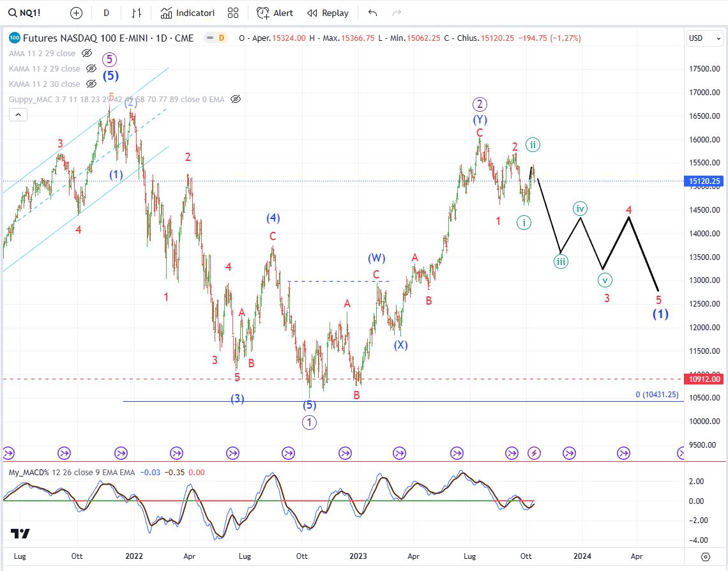Click the 2023 time axis label

tap(358, 556)
